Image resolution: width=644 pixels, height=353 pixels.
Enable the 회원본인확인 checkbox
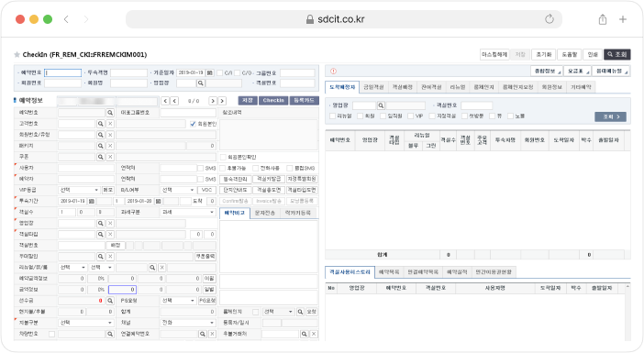pos(223,157)
